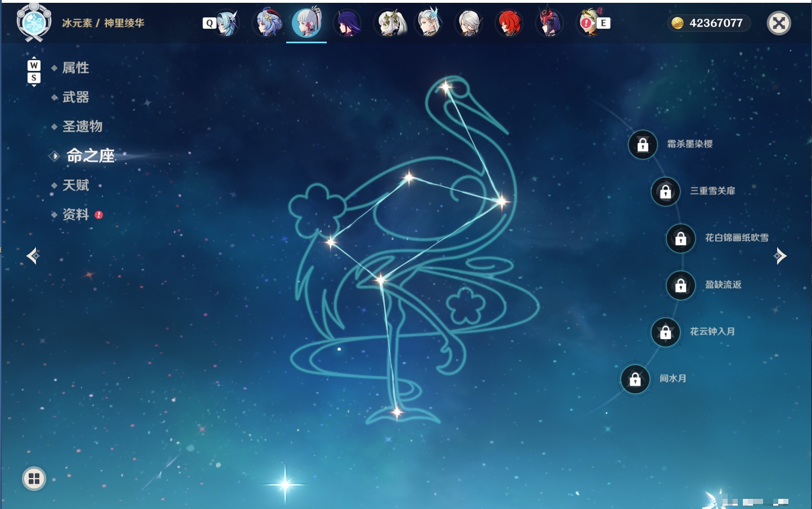Image resolution: width=812 pixels, height=509 pixels.
Task: Open the 圣遗物 artifacts page
Action: (82, 127)
